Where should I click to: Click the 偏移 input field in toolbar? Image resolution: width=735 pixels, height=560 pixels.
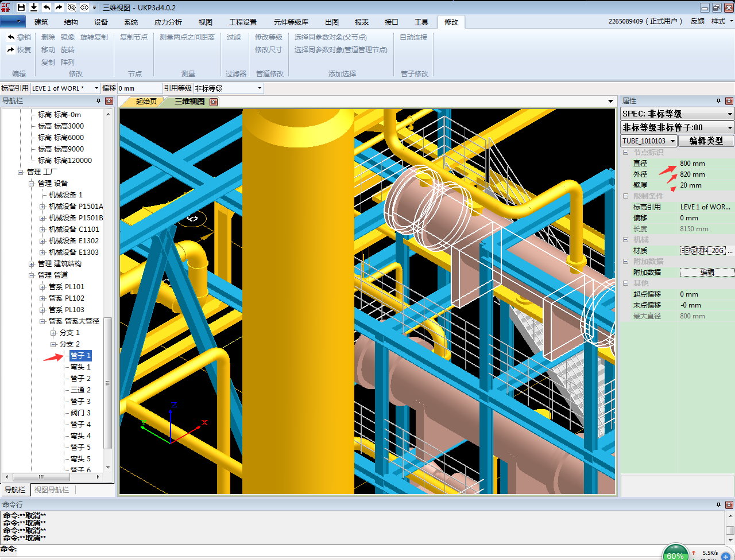pos(140,88)
